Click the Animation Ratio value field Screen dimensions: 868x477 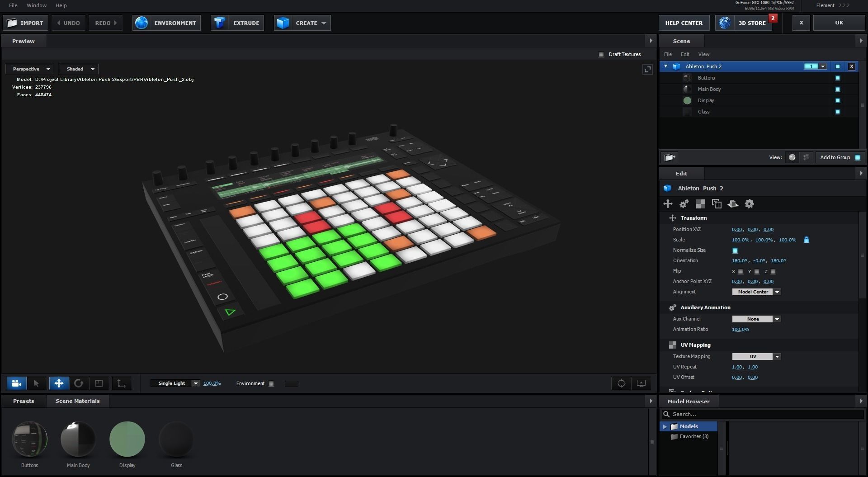(x=741, y=330)
